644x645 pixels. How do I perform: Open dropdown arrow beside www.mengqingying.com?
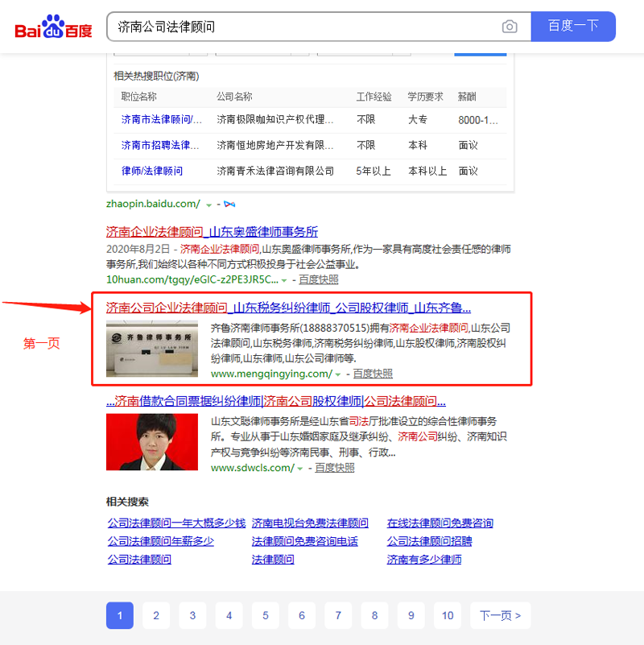[x=338, y=374]
